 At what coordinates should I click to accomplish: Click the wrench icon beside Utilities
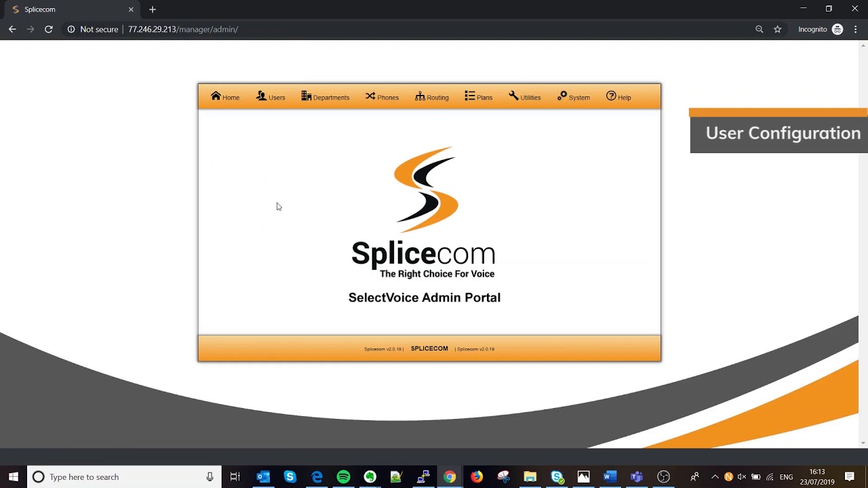pos(513,96)
